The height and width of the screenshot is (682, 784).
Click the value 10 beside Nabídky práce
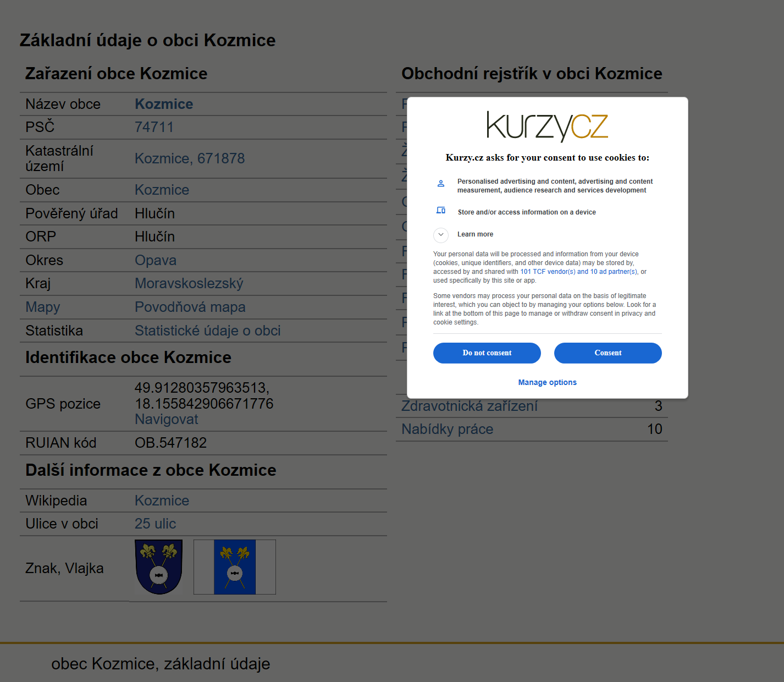coord(654,429)
